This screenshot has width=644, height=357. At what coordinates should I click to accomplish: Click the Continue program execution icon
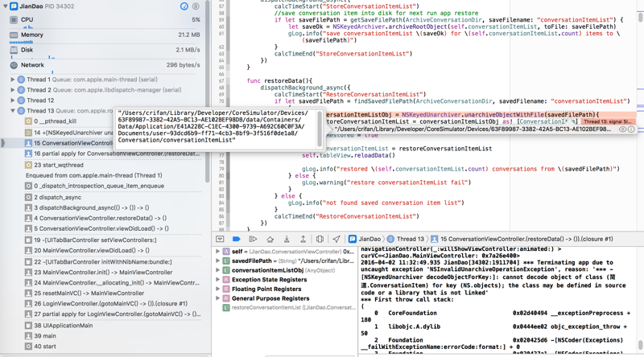pos(253,240)
